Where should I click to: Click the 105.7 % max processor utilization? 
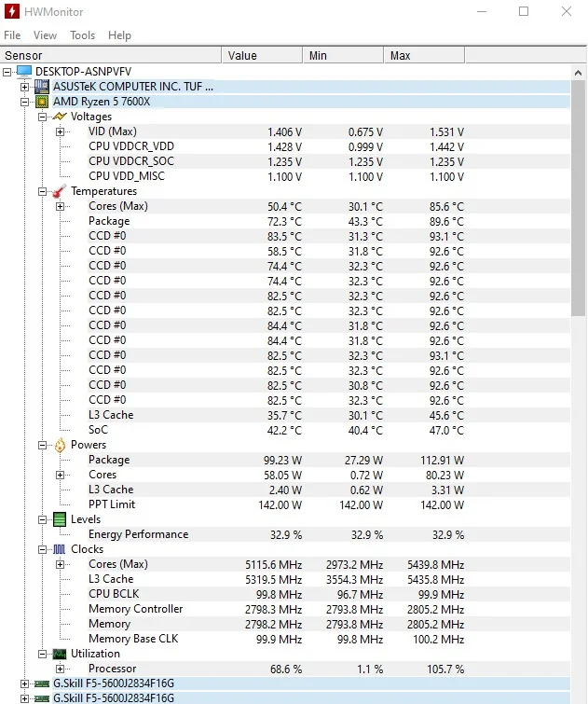[x=445, y=669]
